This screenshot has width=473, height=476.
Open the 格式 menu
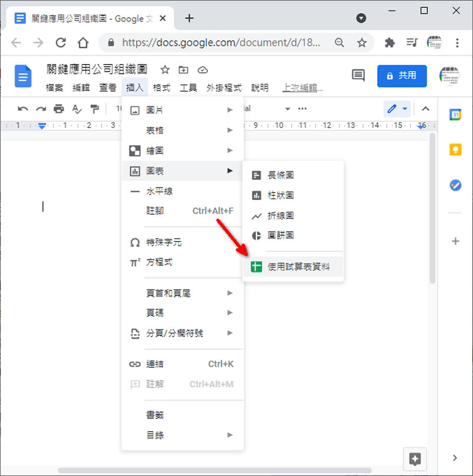(161, 88)
